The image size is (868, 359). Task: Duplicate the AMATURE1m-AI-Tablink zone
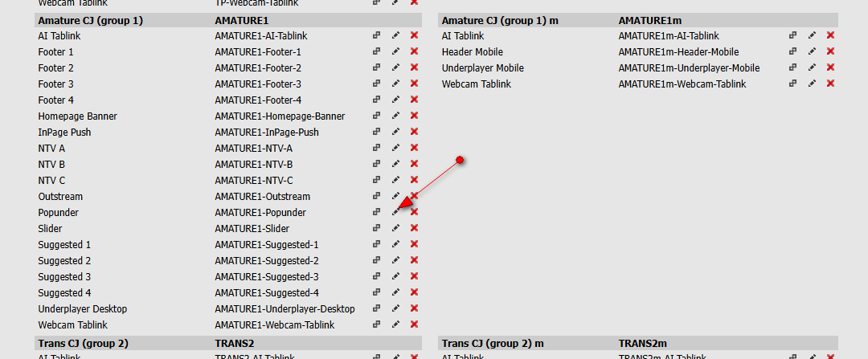pos(793,36)
